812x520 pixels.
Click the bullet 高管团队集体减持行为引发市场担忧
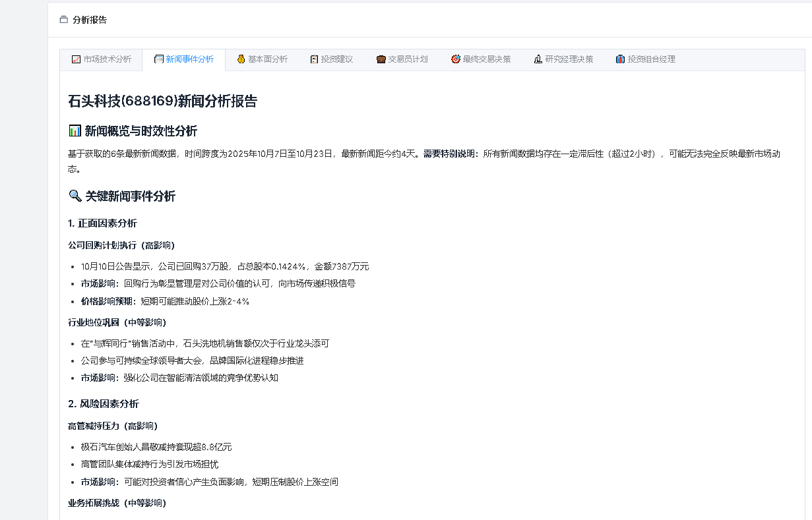tap(150, 464)
